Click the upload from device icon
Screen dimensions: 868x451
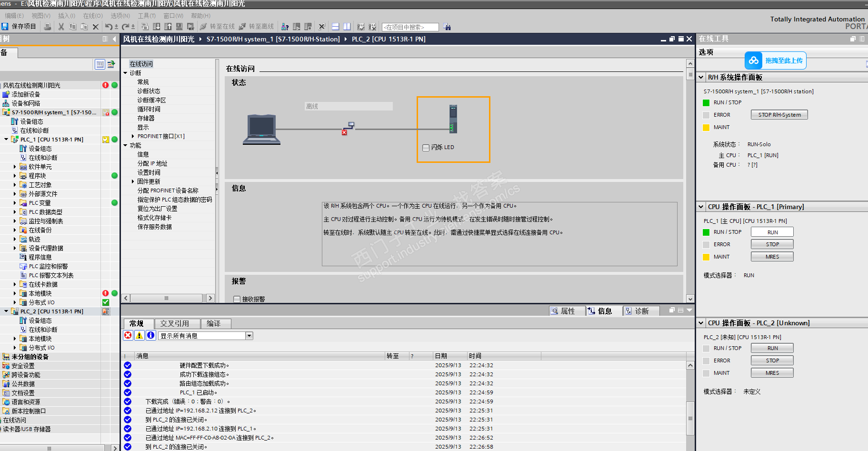pyautogui.click(x=168, y=27)
